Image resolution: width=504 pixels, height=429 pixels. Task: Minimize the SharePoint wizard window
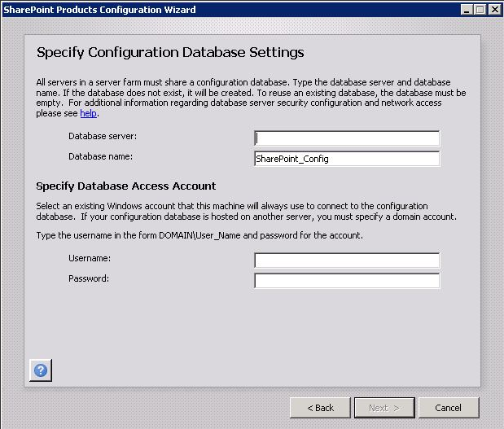click(x=467, y=10)
